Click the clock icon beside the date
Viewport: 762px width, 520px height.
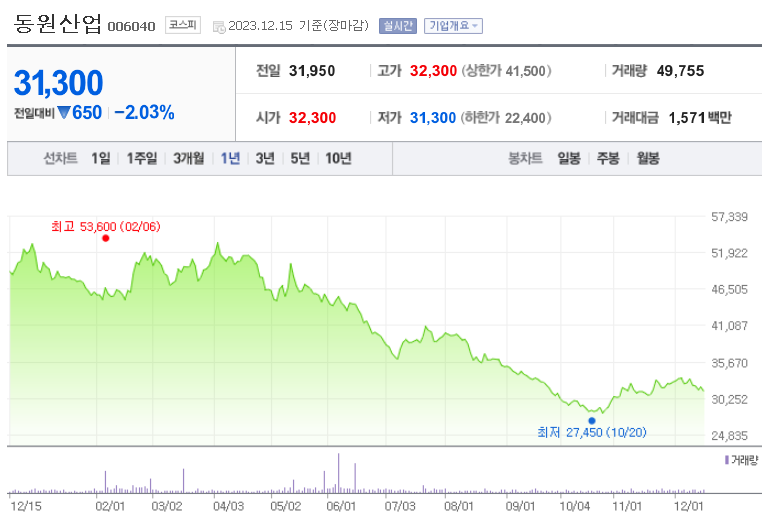[x=219, y=27]
